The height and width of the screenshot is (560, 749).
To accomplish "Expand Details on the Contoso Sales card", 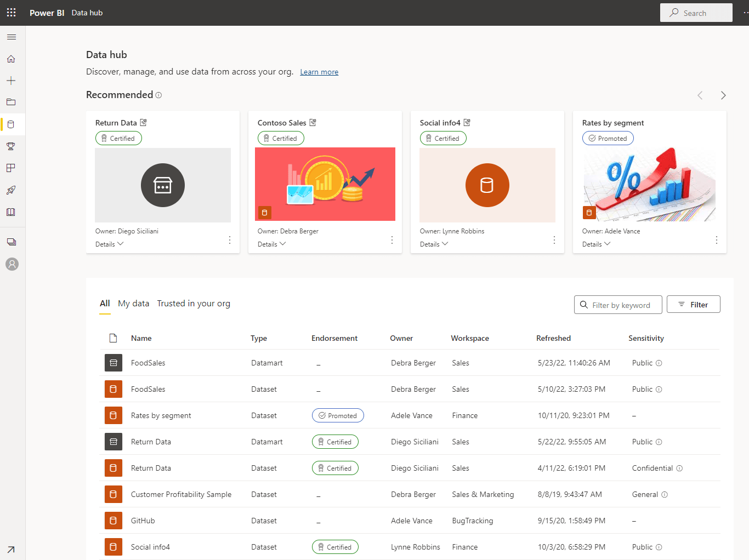I will [x=271, y=244].
